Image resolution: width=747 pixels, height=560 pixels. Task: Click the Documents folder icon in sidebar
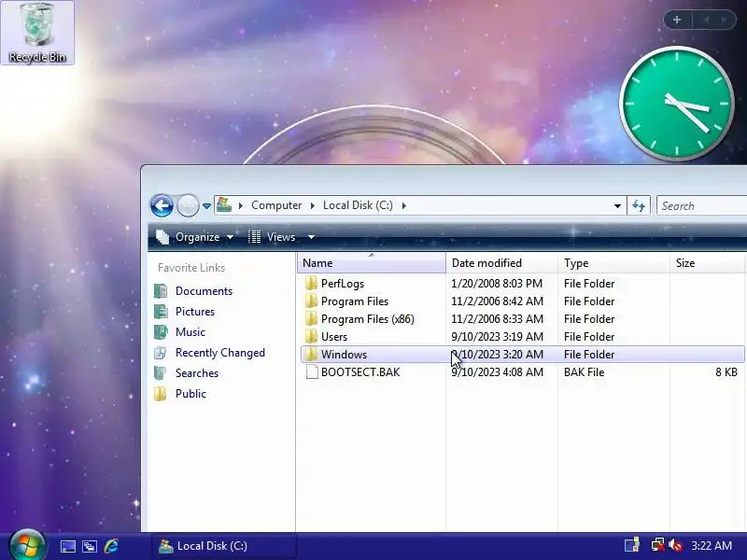point(161,291)
